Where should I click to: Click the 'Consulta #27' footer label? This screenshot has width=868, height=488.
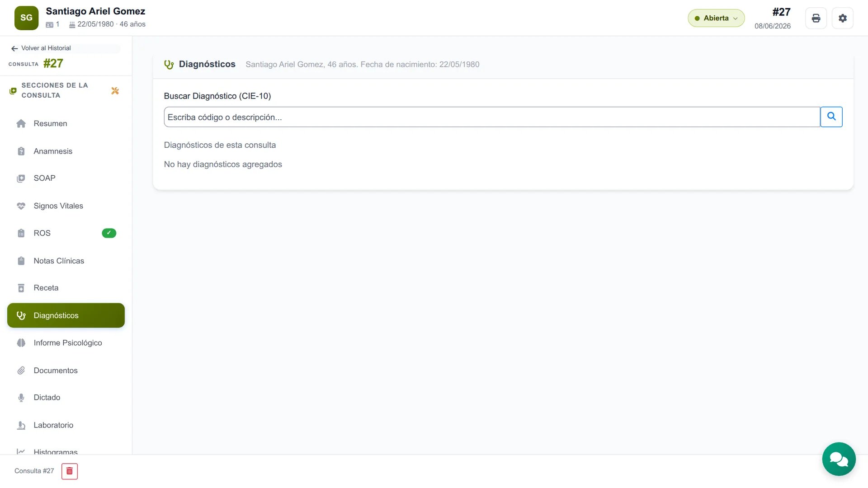[34, 471]
